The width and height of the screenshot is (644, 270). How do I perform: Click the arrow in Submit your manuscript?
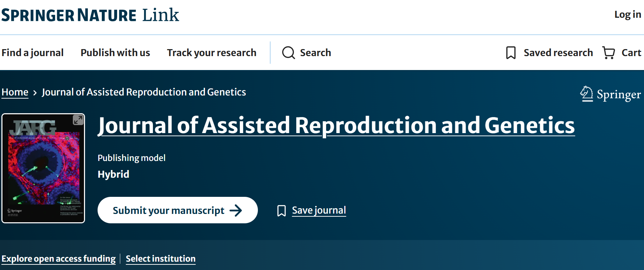236,210
